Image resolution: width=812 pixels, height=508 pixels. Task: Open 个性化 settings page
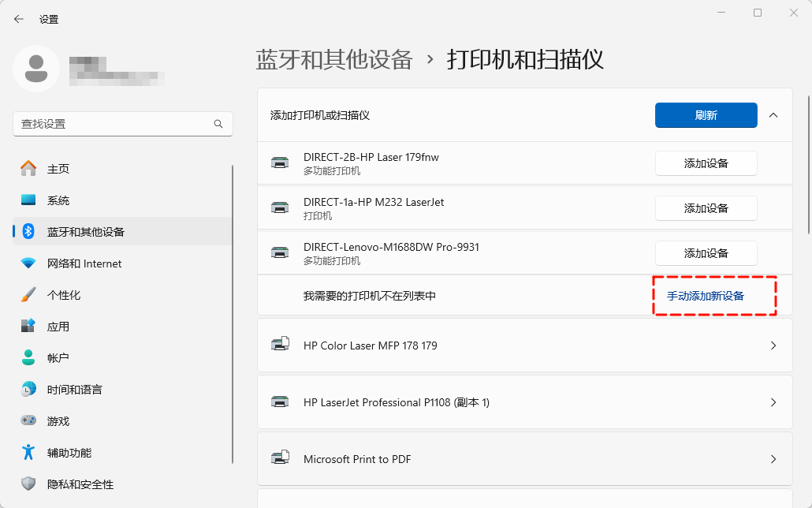tap(64, 295)
